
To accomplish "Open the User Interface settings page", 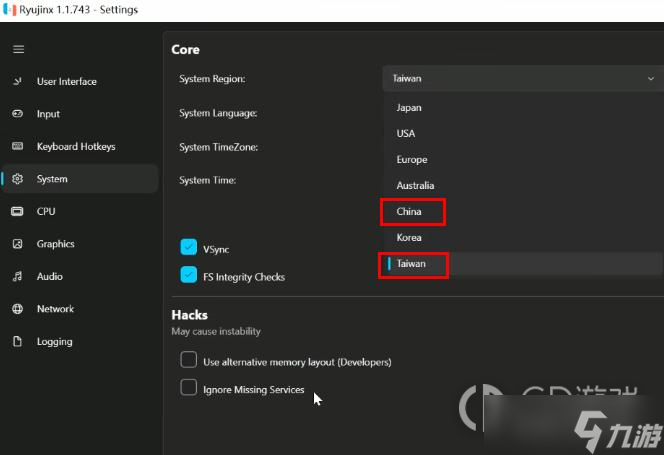I will click(x=80, y=81).
